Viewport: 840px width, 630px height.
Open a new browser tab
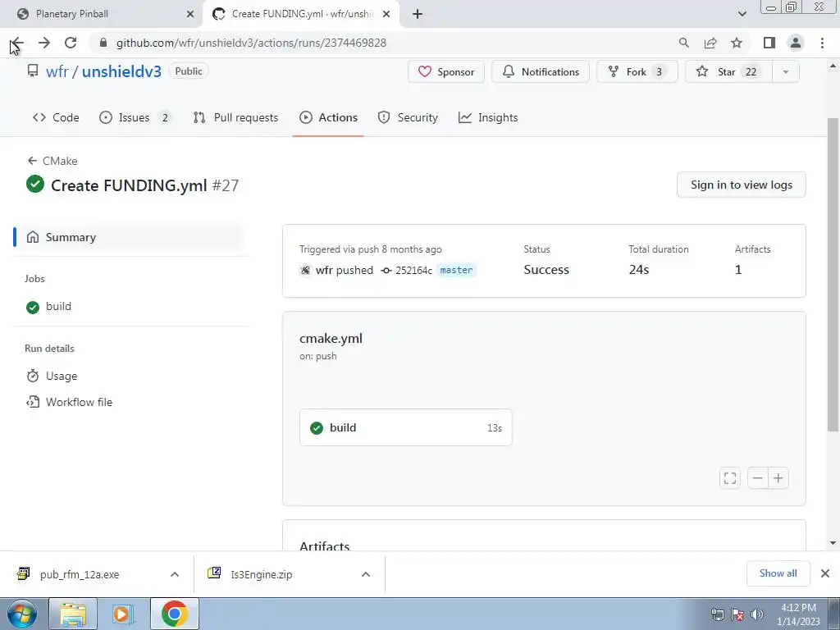pyautogui.click(x=418, y=14)
